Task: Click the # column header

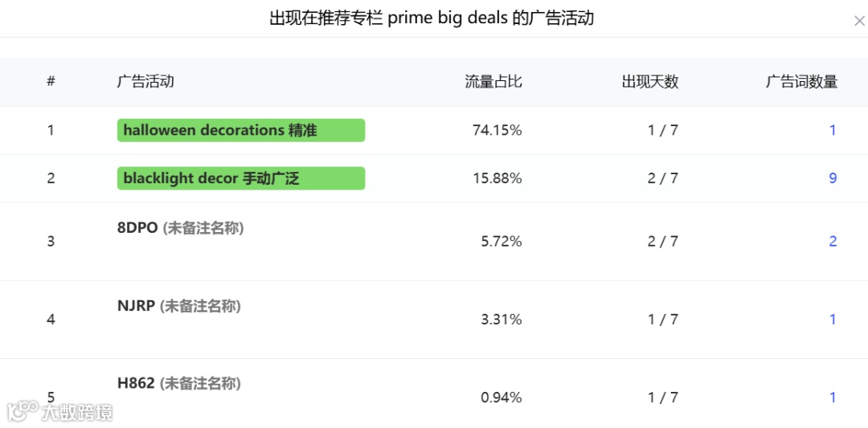Action: [51, 82]
